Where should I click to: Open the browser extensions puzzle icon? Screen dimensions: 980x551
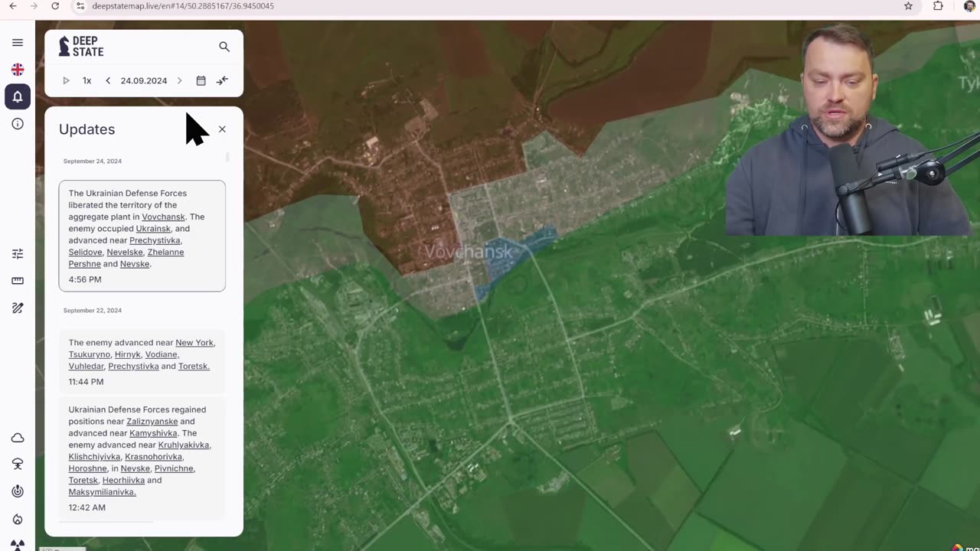click(x=938, y=6)
